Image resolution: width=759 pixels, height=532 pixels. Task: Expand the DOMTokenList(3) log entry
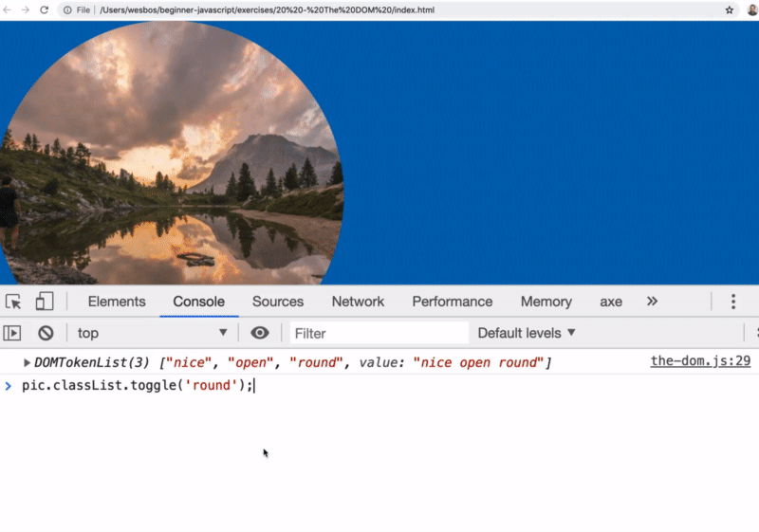tap(28, 362)
